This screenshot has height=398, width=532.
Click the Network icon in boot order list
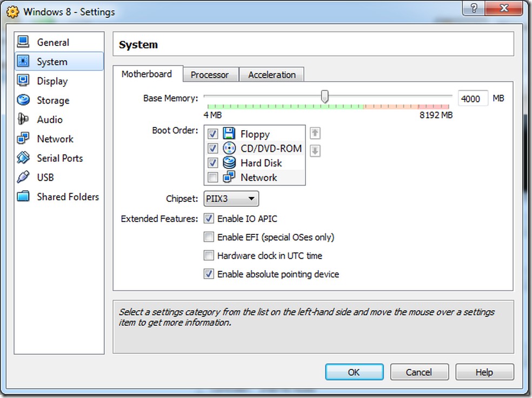pos(229,177)
